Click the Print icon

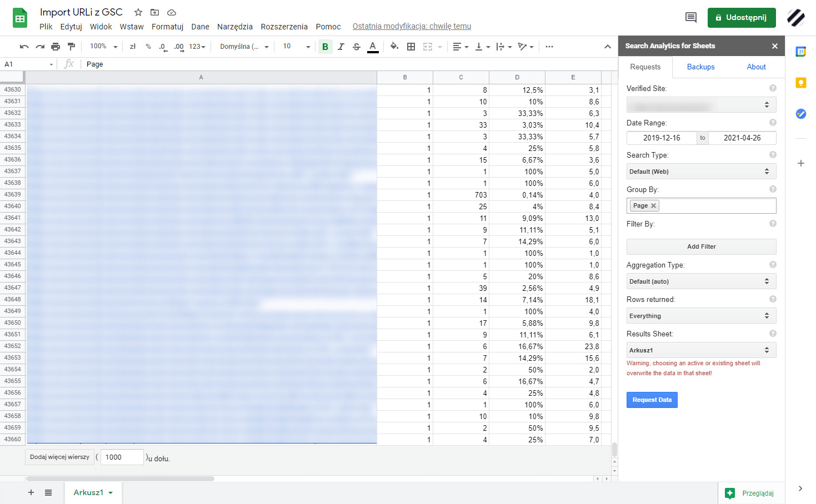pyautogui.click(x=56, y=47)
